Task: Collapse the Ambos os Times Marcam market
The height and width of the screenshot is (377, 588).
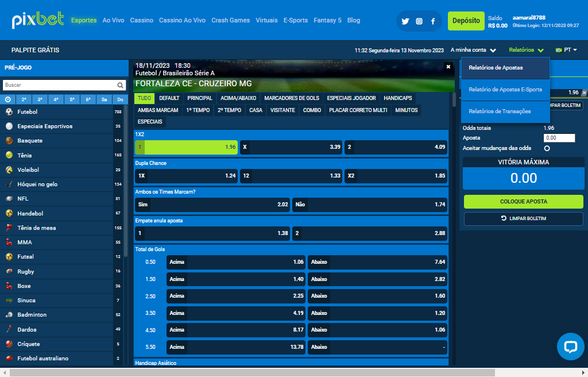Action: [x=291, y=192]
